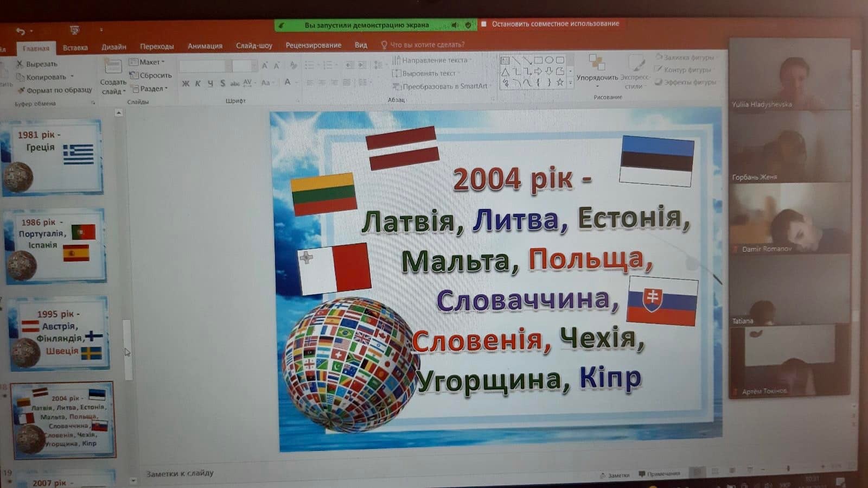The height and width of the screenshot is (488, 868).
Task: Click the Arrange (Упорядочить) icon
Action: tap(597, 64)
